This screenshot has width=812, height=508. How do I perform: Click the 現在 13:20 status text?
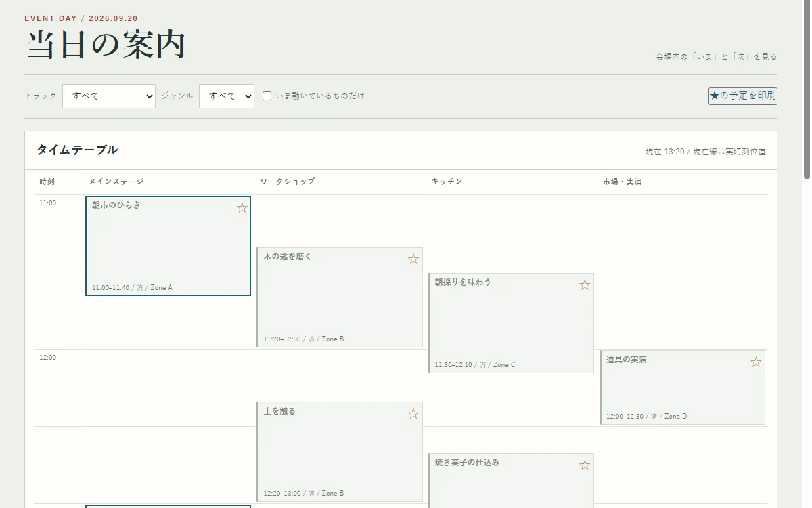click(706, 152)
